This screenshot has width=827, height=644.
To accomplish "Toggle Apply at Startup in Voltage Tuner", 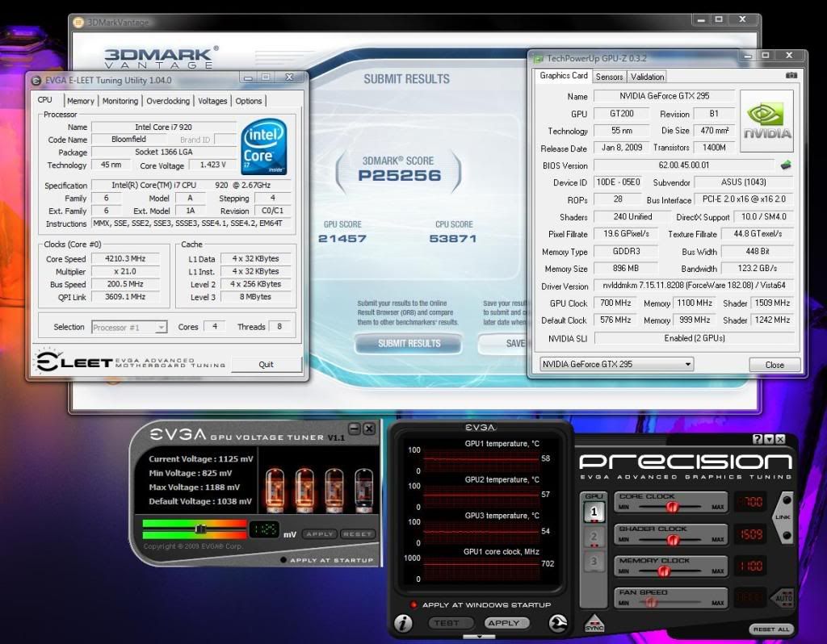I will click(x=283, y=560).
